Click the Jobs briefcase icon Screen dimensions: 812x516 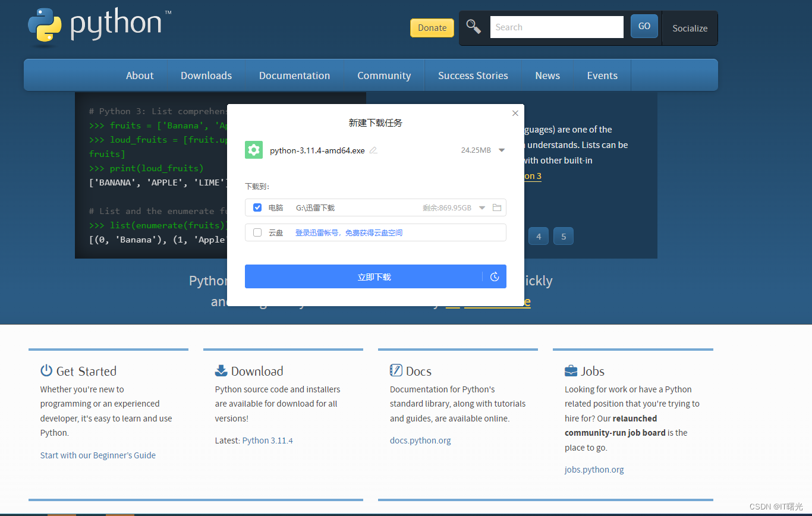pyautogui.click(x=571, y=371)
